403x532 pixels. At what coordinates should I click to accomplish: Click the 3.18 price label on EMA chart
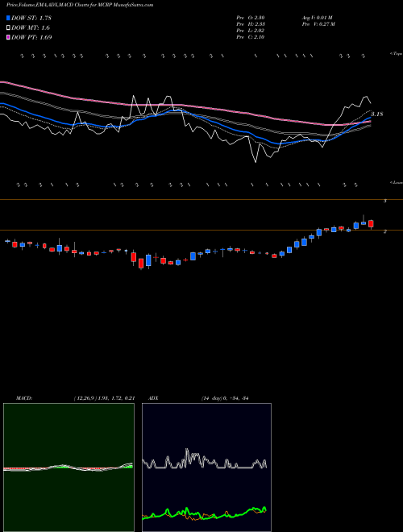[x=377, y=114]
